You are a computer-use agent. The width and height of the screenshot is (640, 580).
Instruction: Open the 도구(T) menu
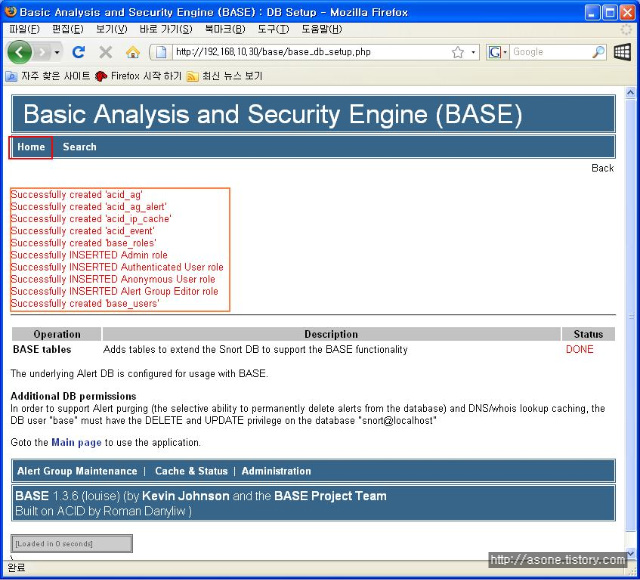tap(273, 29)
